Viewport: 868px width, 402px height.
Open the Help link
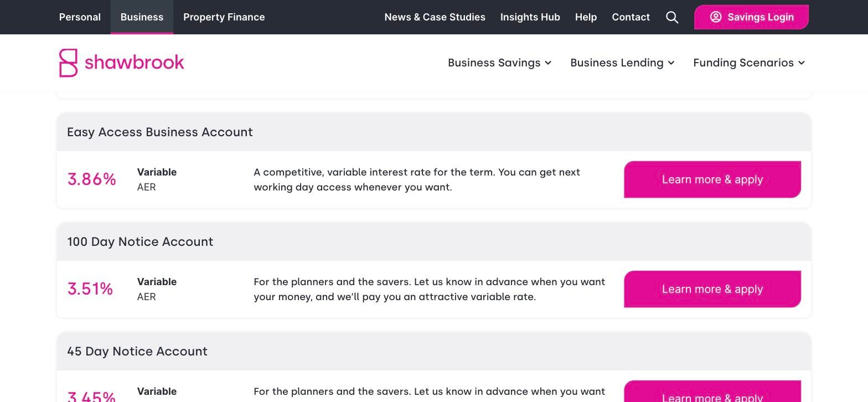click(586, 17)
